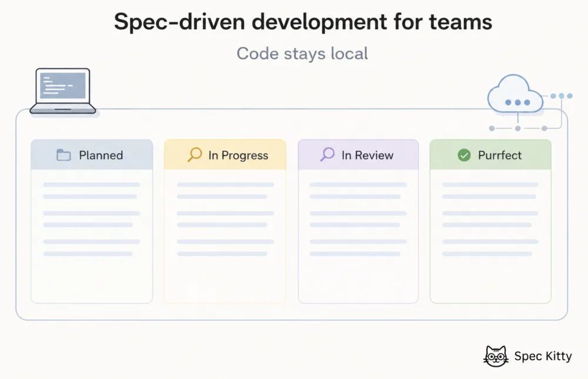This screenshot has height=379, width=588.
Task: Select the In Review column header
Action: coord(358,155)
